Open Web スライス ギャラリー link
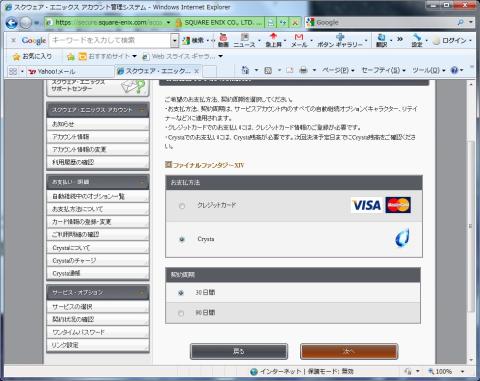This screenshot has height=381, width=480. 182,56
